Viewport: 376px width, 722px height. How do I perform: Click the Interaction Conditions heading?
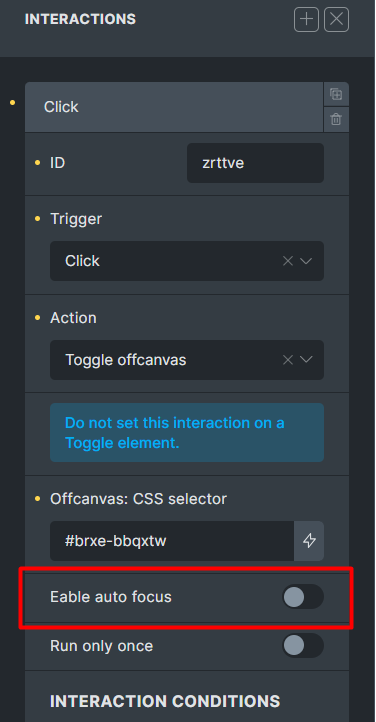pyautogui.click(x=165, y=701)
